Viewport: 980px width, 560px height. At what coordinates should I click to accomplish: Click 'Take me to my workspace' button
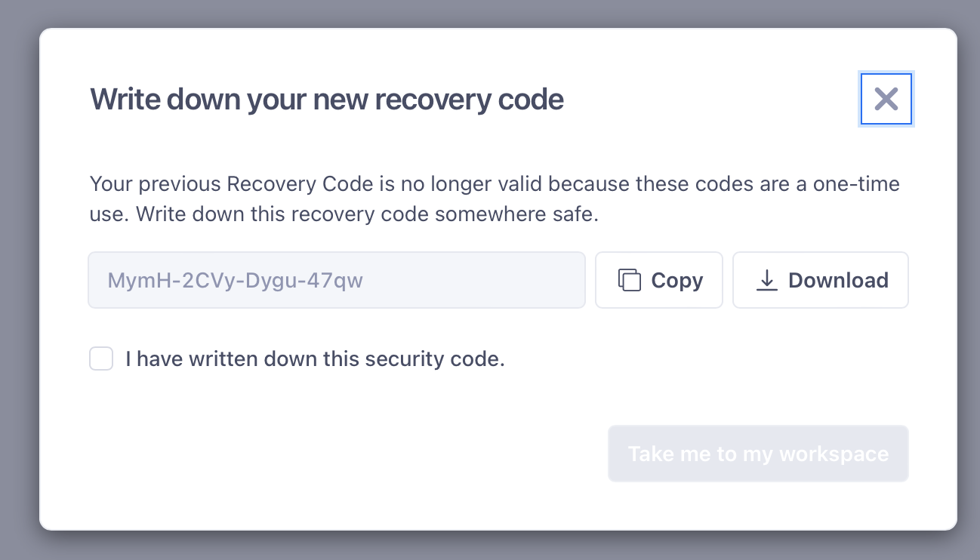pos(758,454)
